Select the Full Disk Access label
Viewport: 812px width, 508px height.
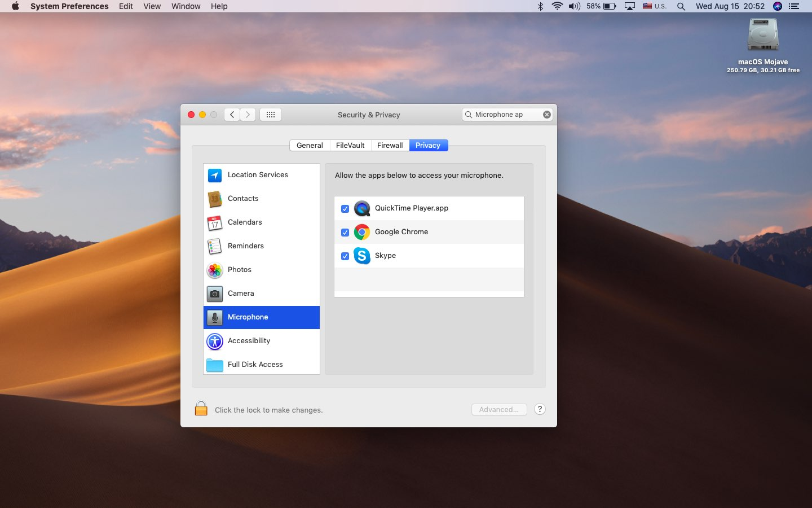click(x=255, y=365)
